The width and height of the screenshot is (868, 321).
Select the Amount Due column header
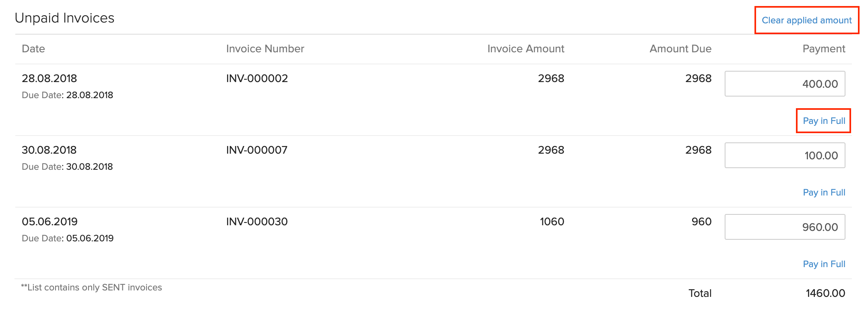tap(680, 49)
